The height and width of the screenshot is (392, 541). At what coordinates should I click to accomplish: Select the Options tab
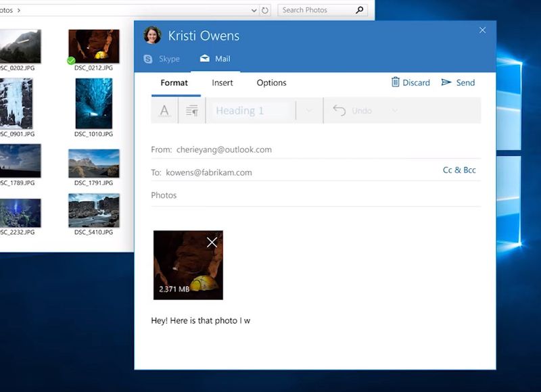pos(271,82)
